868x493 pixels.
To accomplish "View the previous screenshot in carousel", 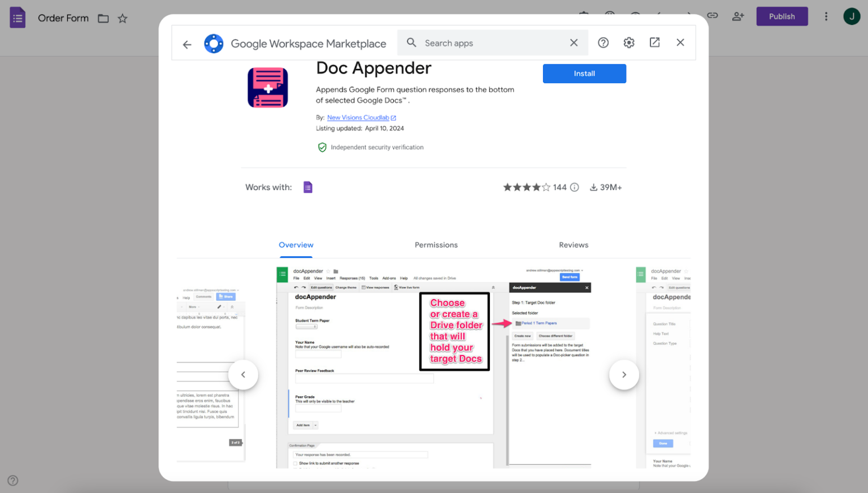I will click(x=243, y=374).
